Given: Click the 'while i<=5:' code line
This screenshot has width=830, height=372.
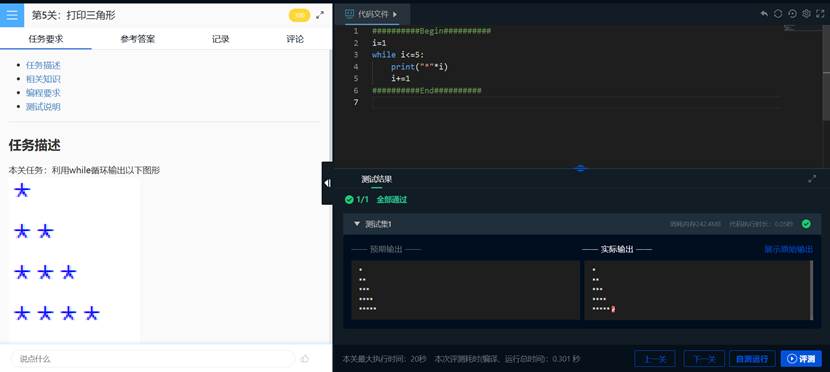Looking at the screenshot, I should click(x=398, y=55).
